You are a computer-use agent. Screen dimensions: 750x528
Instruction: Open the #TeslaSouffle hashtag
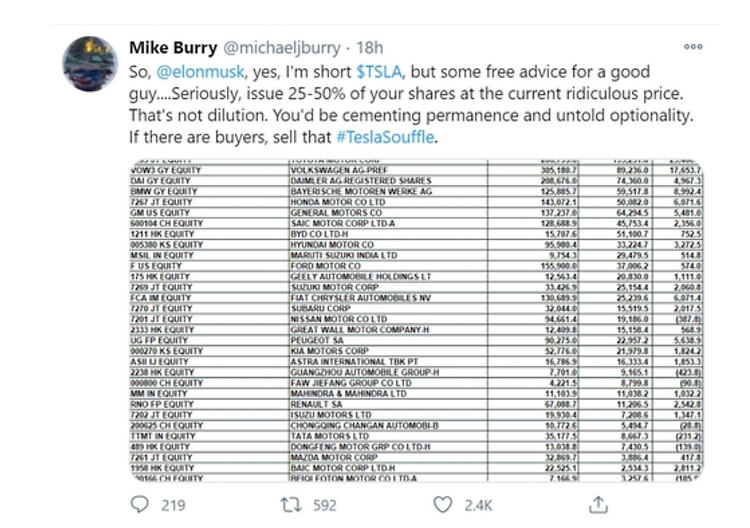coord(386,137)
